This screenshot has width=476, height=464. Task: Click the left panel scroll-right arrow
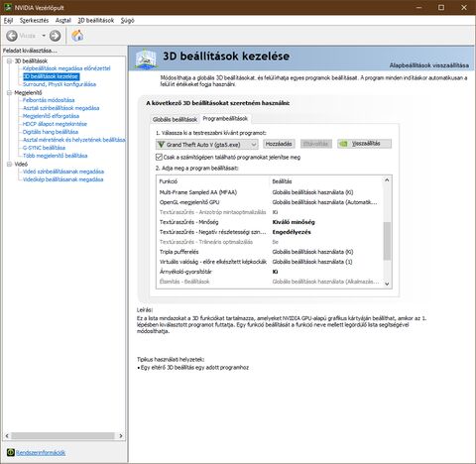tap(121, 436)
